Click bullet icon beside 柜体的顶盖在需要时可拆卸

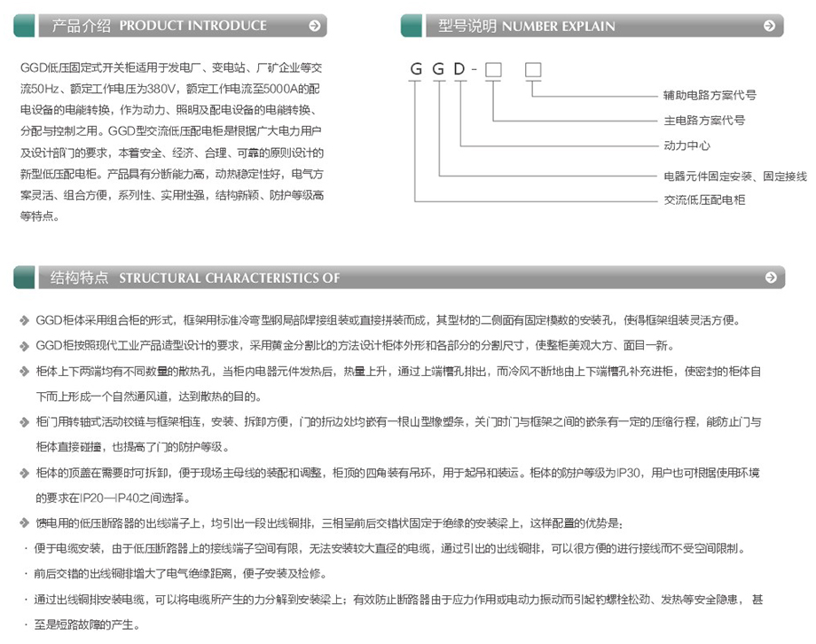tap(24, 473)
